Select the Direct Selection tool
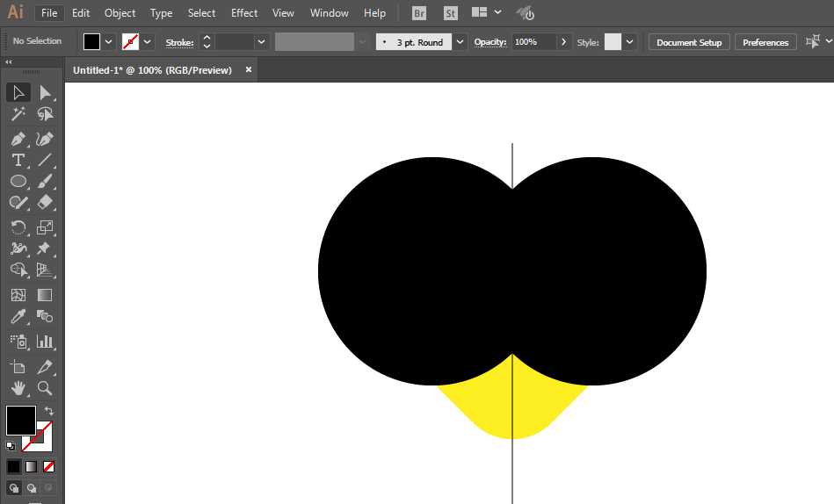 (x=45, y=92)
